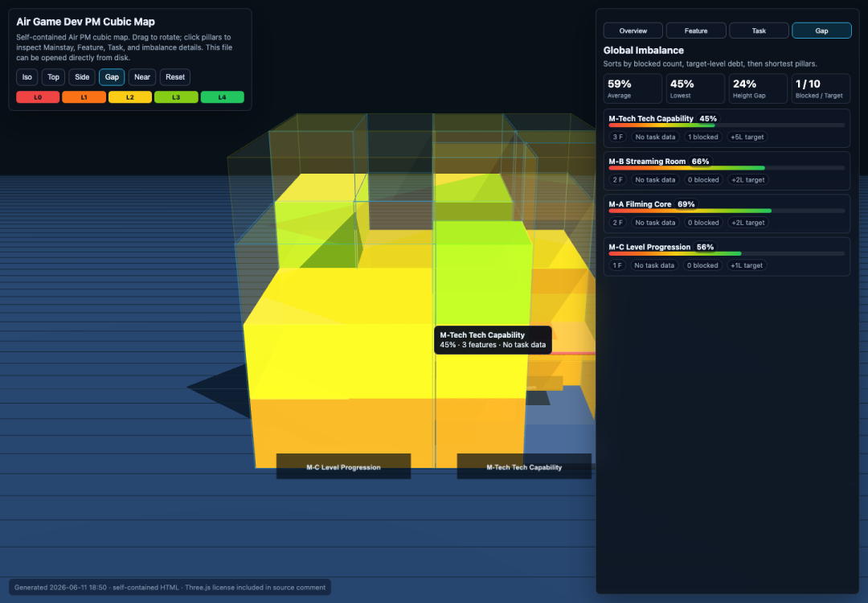Select the Top view button

coord(53,77)
